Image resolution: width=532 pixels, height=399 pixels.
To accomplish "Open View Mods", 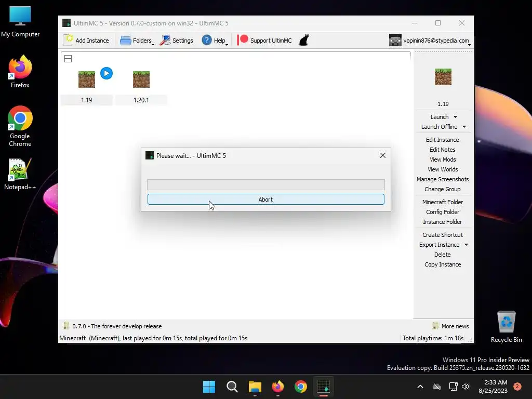I will [x=443, y=159].
